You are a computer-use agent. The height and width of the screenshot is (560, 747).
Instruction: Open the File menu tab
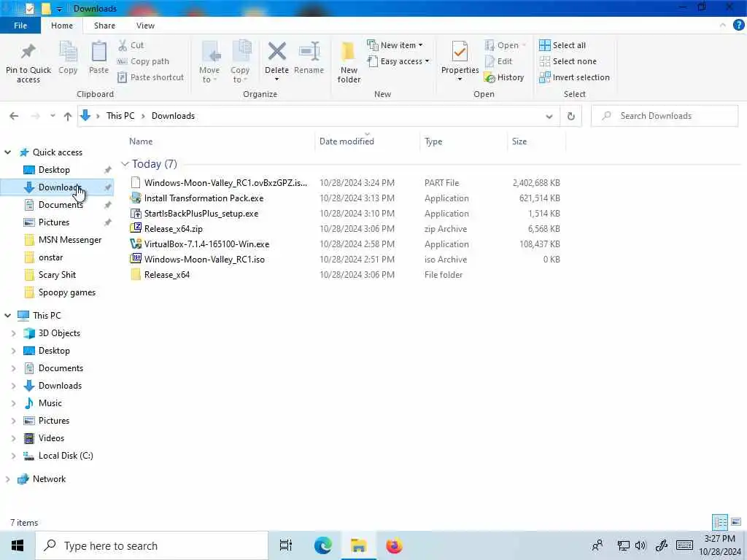coord(20,26)
